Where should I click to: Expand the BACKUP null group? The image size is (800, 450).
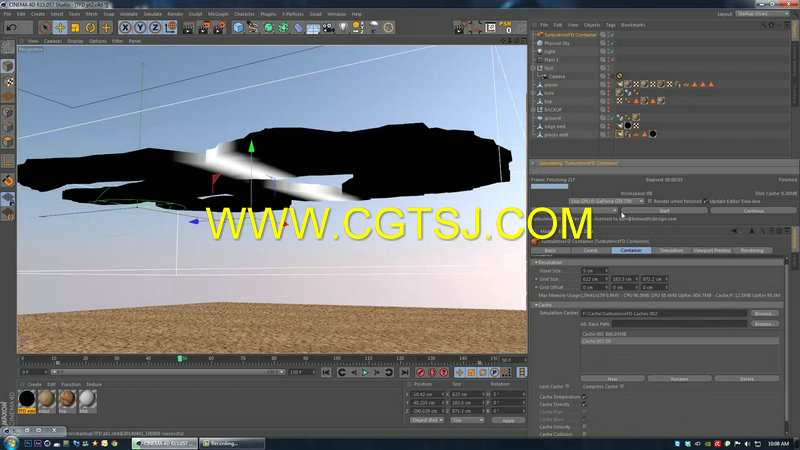coord(533,110)
